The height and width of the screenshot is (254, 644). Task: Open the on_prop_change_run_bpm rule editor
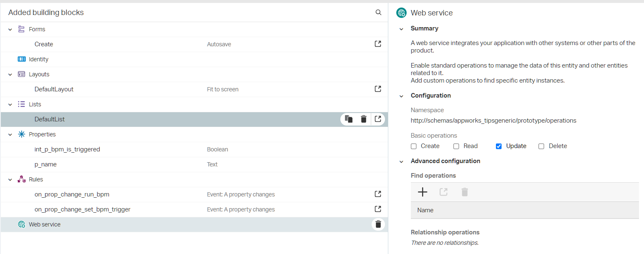pos(378,194)
